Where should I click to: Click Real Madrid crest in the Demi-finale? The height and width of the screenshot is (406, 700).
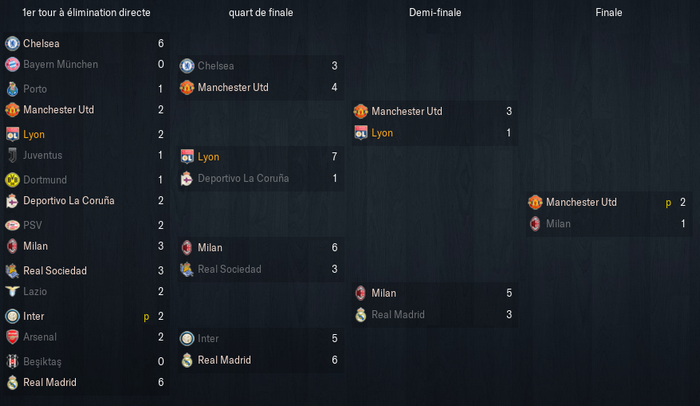click(361, 315)
